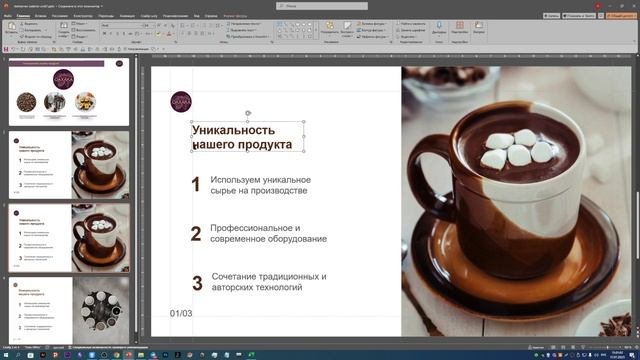
Task: Open the File (Файл) tab
Action: pos(8,16)
